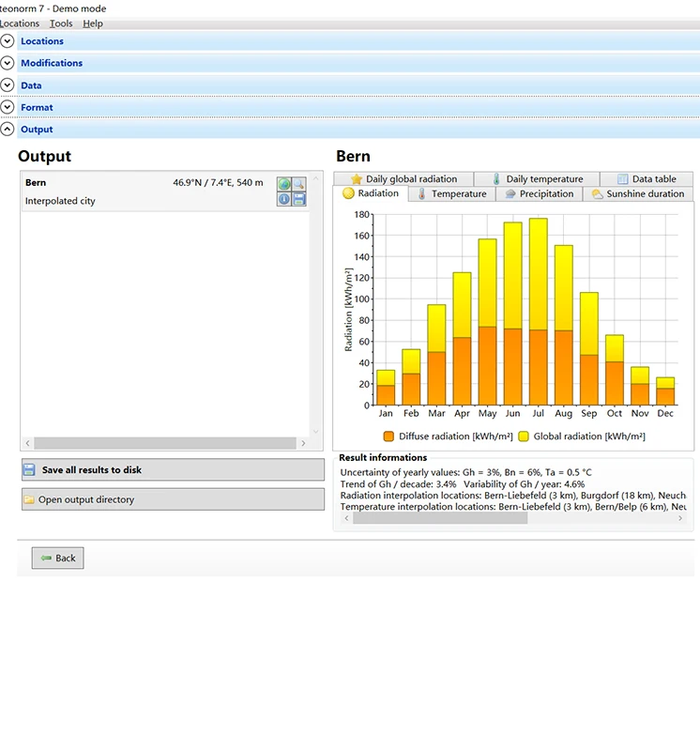Expand the Modifications section chevron
700x751 pixels.
[8, 63]
